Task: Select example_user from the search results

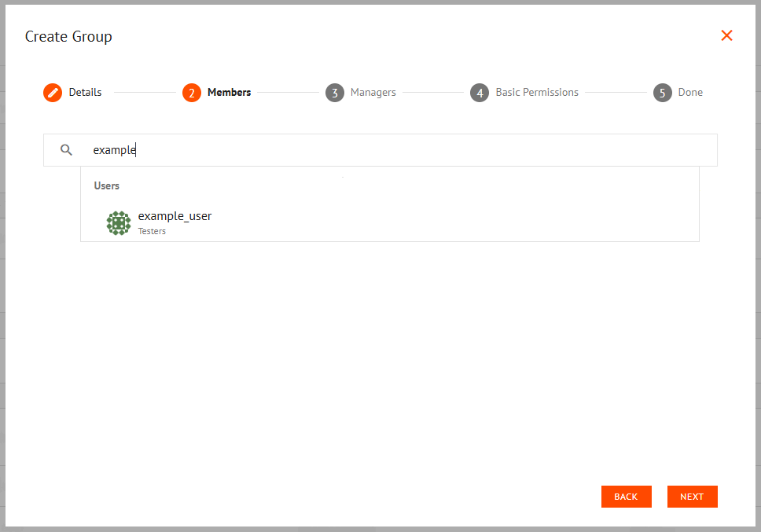Action: tap(390, 222)
